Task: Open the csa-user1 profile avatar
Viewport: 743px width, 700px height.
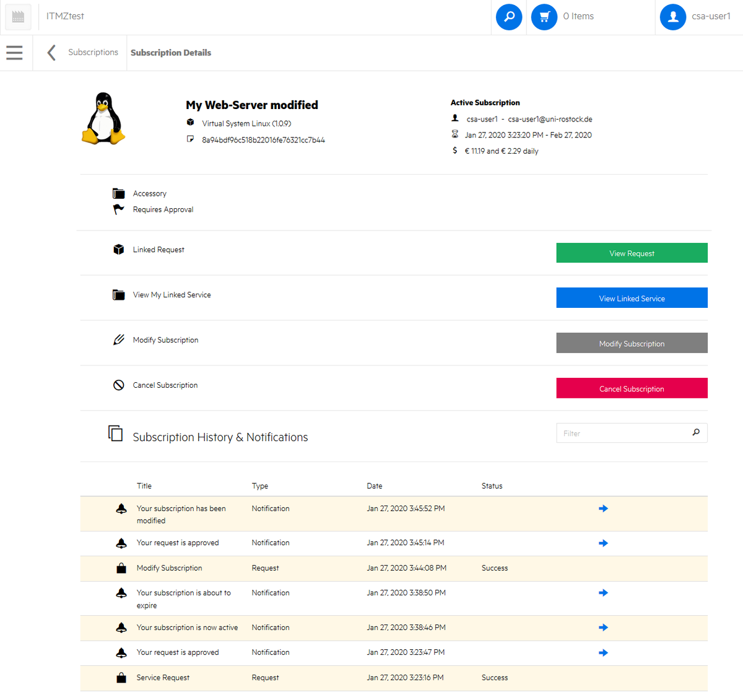Action: [673, 17]
